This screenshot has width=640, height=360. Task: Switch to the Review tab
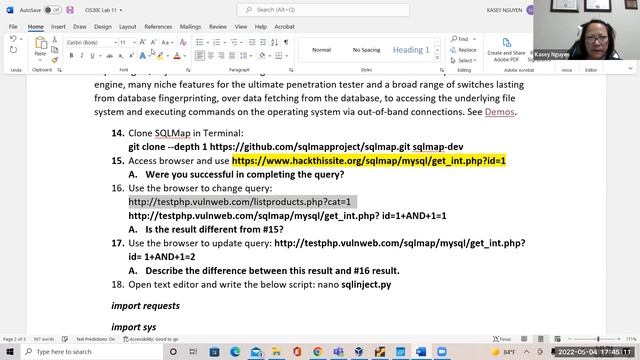(x=218, y=27)
